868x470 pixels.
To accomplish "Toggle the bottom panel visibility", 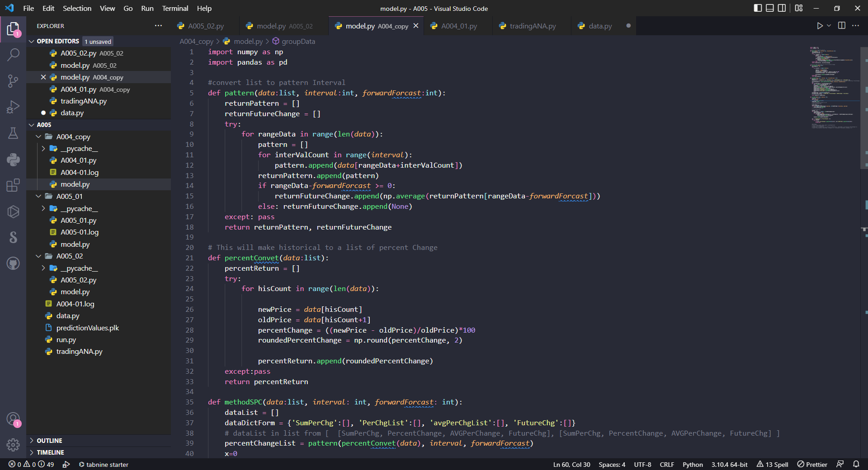I will 770,8.
